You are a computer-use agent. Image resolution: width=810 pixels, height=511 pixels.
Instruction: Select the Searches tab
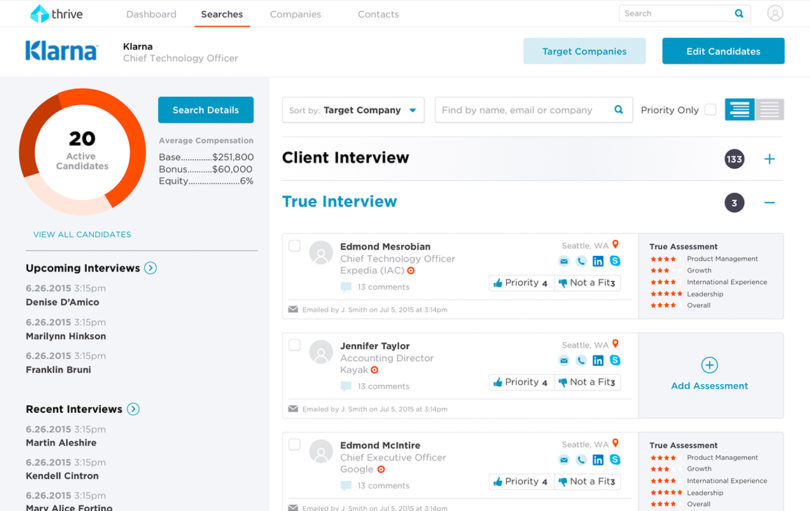point(222,14)
